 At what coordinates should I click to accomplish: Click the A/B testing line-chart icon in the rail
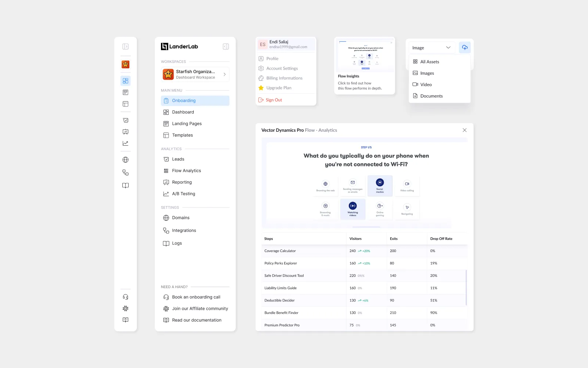(x=125, y=144)
